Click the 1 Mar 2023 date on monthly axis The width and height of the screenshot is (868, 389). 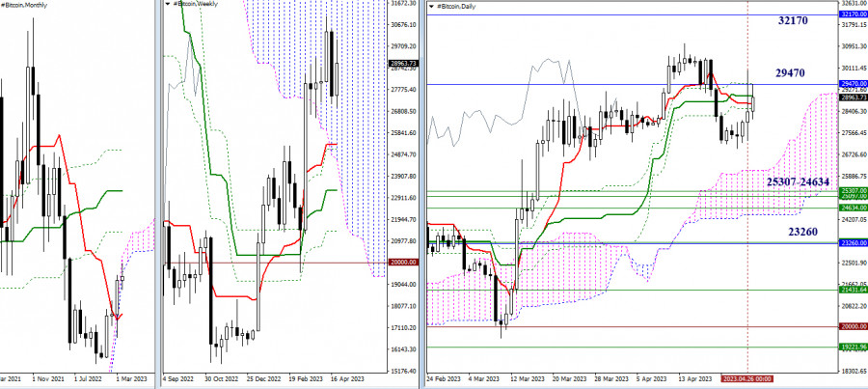[132, 379]
